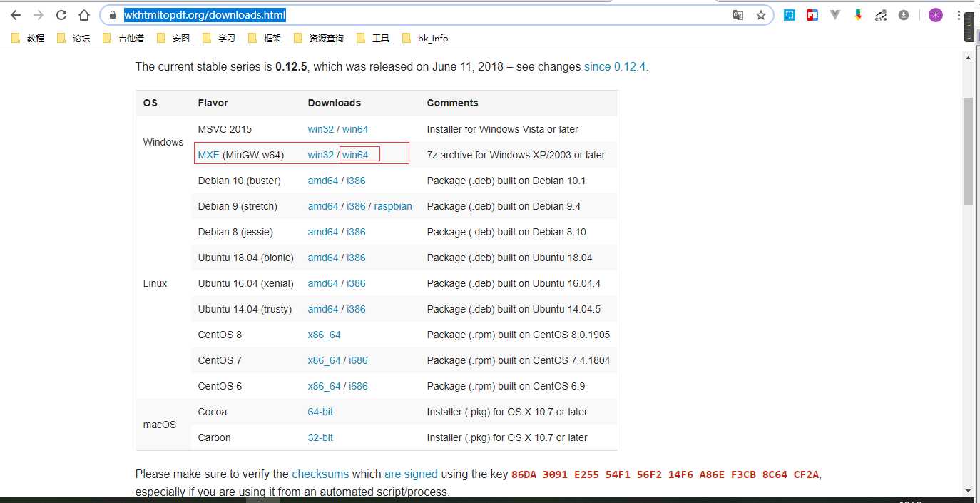Image resolution: width=980 pixels, height=503 pixels.
Task: Select the 'Comments' column header
Action: (452, 103)
